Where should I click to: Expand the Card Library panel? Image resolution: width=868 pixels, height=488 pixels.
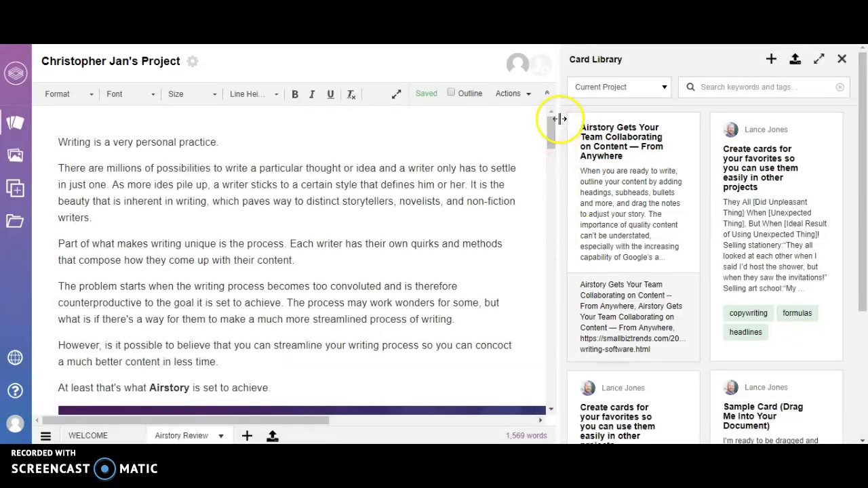point(819,60)
